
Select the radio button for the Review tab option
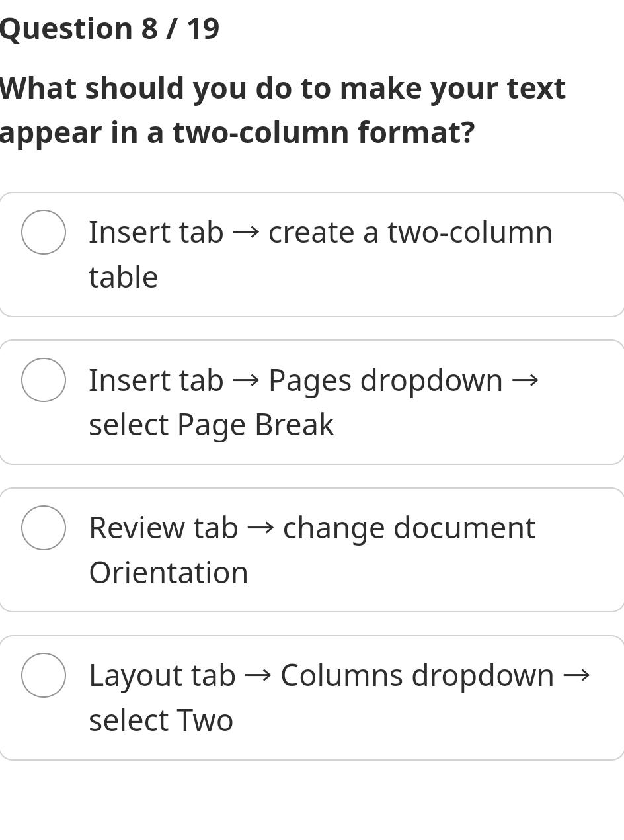(44, 527)
